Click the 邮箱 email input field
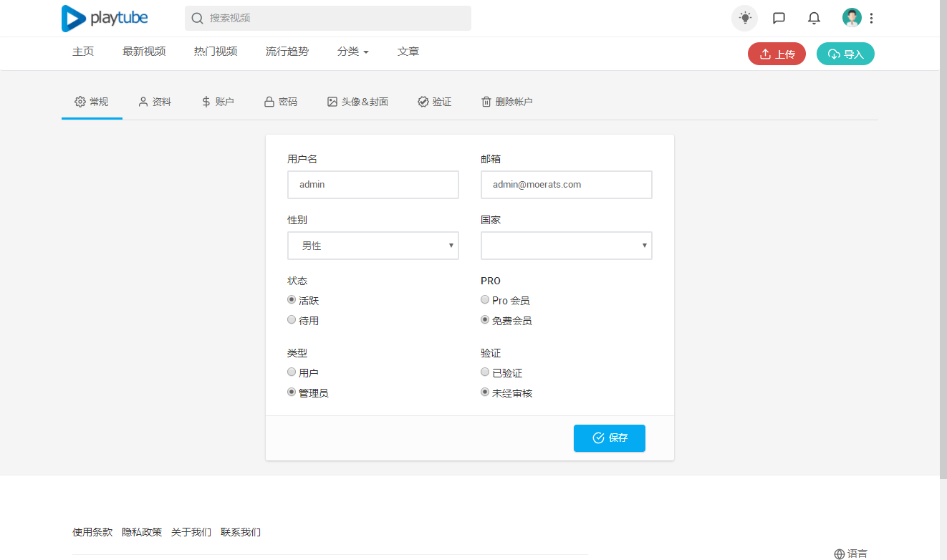 (x=566, y=185)
